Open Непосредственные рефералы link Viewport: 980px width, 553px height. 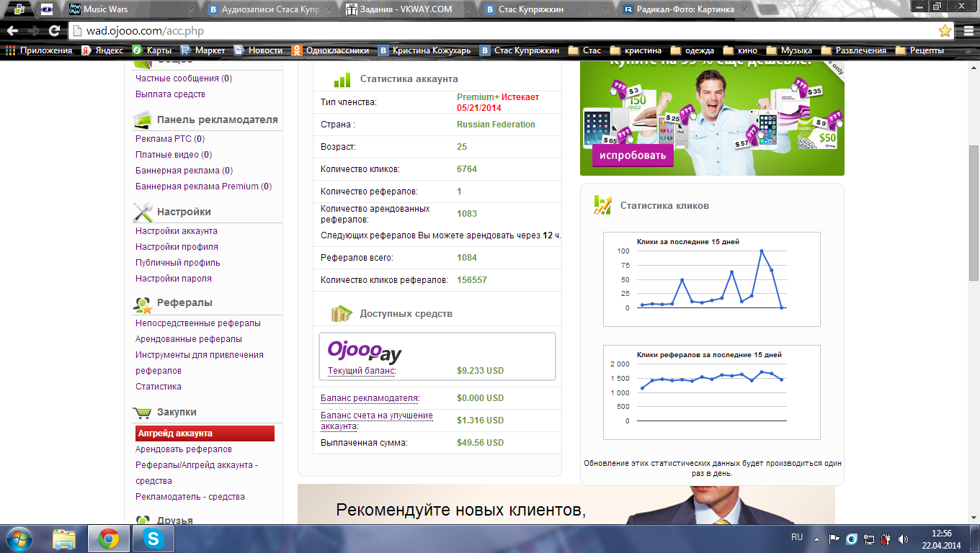pyautogui.click(x=198, y=323)
